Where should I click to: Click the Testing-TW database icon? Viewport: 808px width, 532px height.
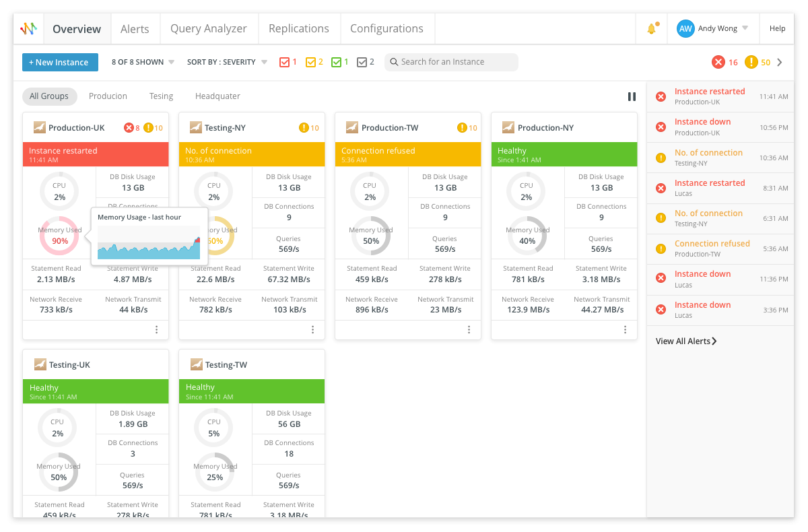click(196, 364)
